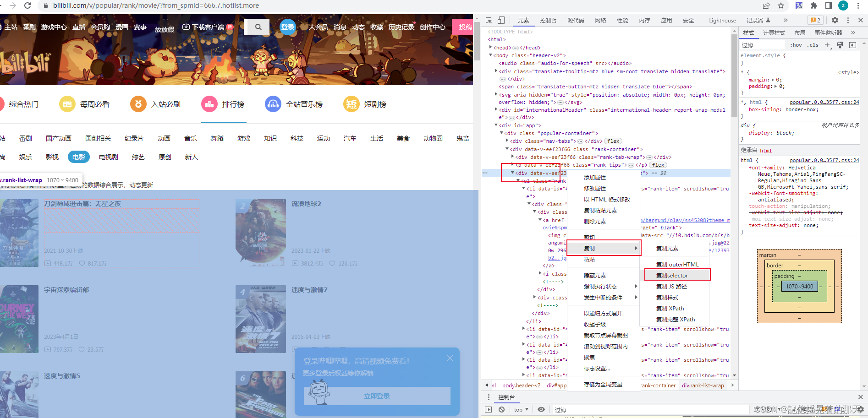Open the 入站必刷 icon

point(138,104)
